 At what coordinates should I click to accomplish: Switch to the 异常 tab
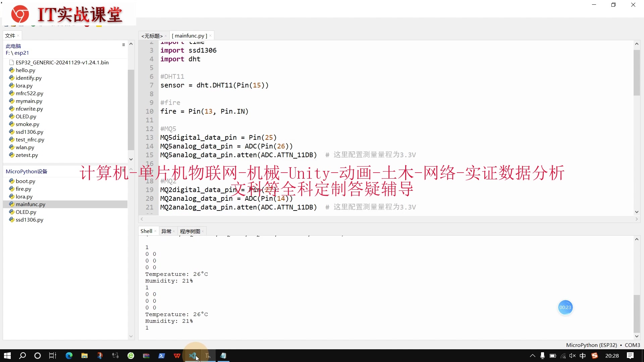click(166, 231)
